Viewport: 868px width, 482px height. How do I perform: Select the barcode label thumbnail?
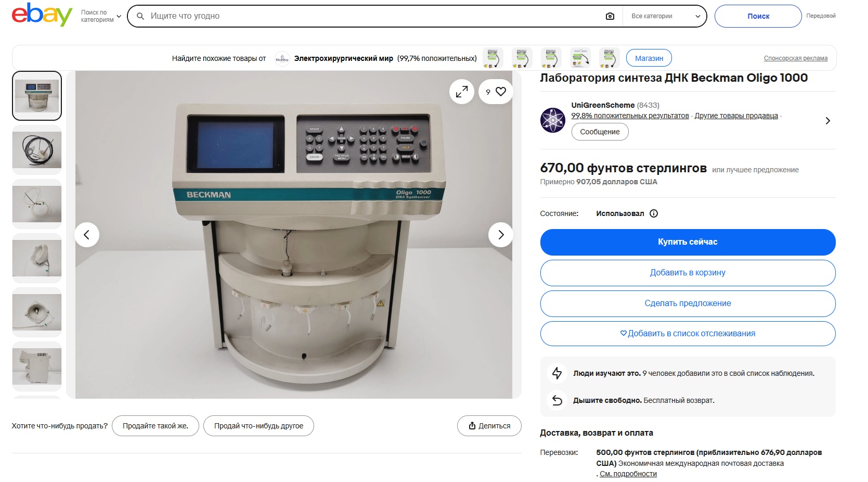tap(37, 366)
